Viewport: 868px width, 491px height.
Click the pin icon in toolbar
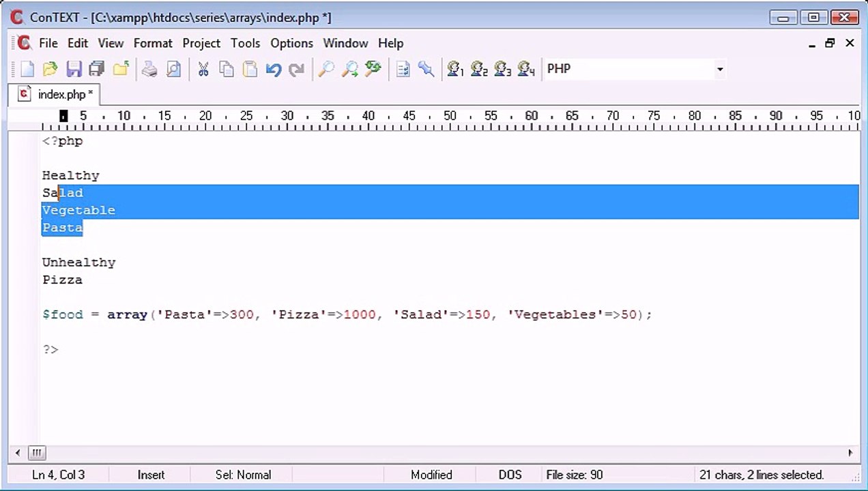(426, 69)
